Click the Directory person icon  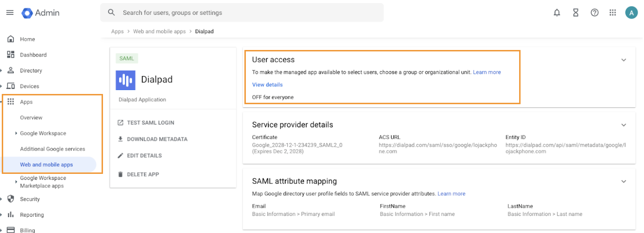[x=11, y=70]
